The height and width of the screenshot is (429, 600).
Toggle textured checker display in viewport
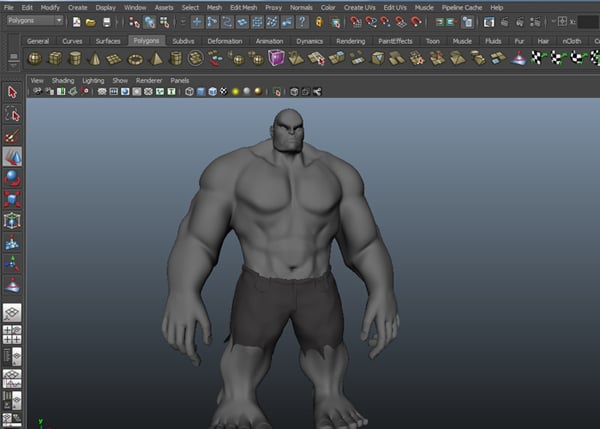pos(224,91)
